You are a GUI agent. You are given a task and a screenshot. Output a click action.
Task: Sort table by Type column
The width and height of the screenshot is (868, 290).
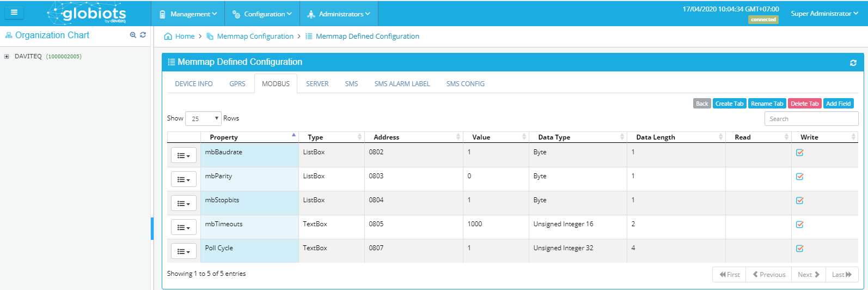331,137
